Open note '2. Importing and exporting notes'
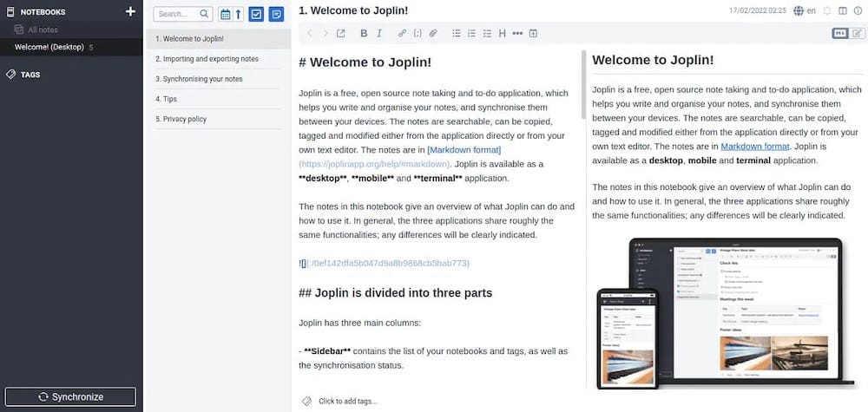868x412 pixels. (218, 59)
